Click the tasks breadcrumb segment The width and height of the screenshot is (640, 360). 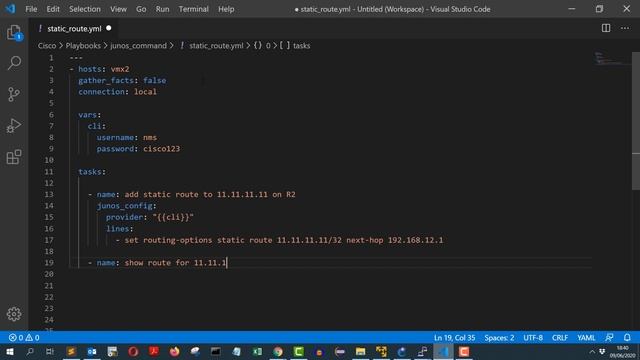pyautogui.click(x=295, y=46)
